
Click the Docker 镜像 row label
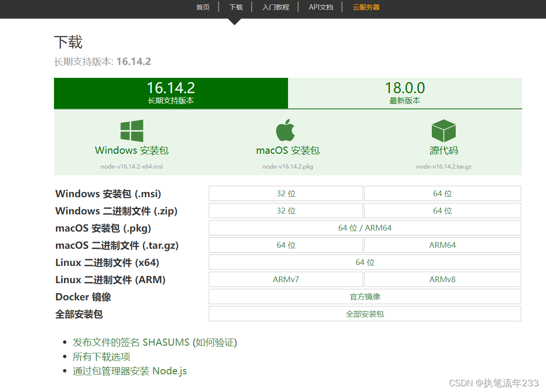click(83, 297)
